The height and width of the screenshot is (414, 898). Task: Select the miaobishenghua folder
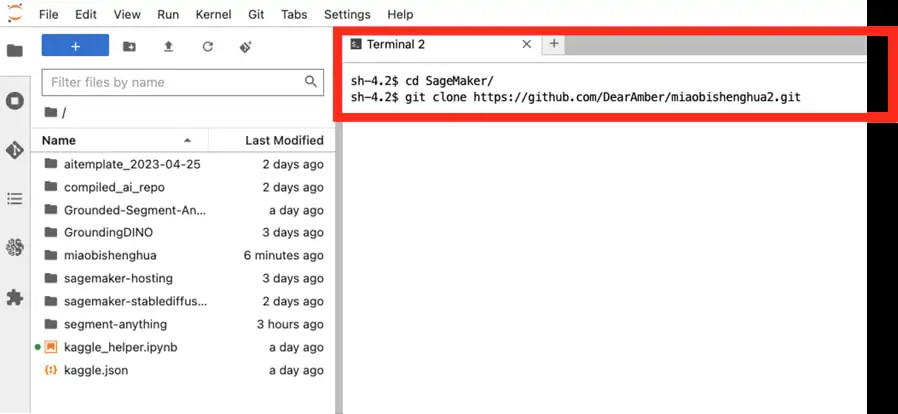[110, 255]
